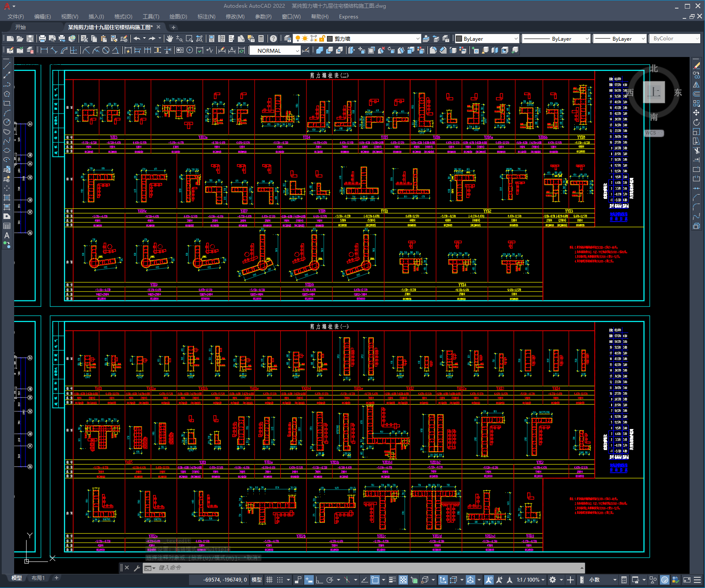The image size is (705, 588).
Task: Toggle Snap mode in status bar
Action: [x=280, y=580]
